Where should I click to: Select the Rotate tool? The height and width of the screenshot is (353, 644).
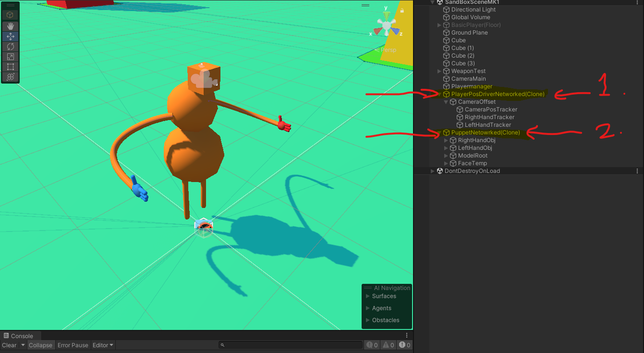point(10,47)
